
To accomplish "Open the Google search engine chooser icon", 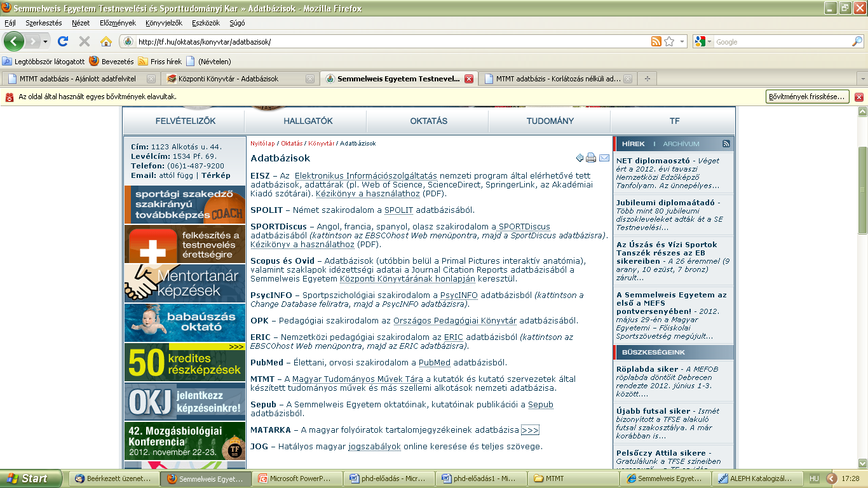I will (703, 41).
